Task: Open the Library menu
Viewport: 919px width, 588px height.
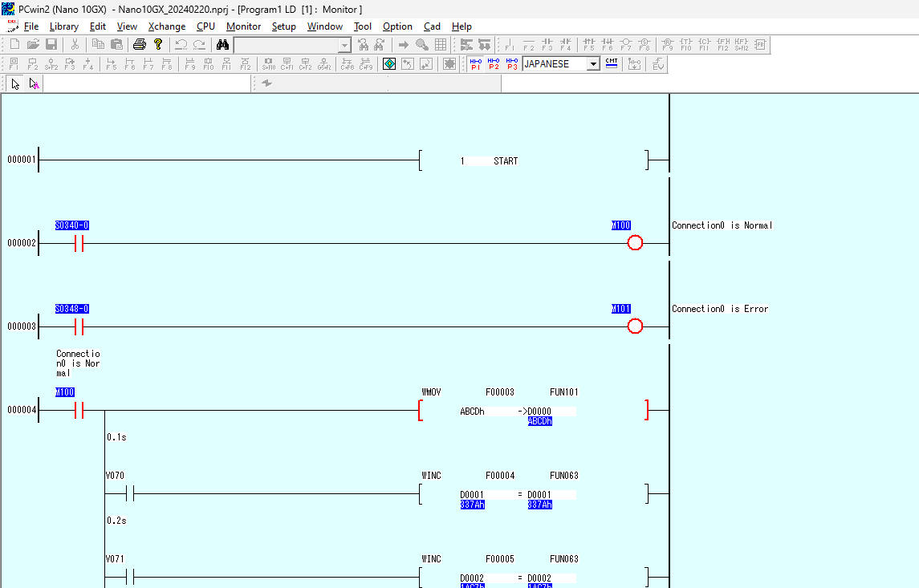Action: 64,26
